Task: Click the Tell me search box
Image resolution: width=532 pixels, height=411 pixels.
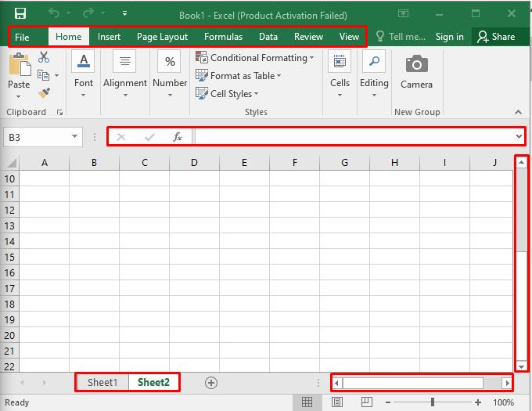Action: pyautogui.click(x=401, y=37)
